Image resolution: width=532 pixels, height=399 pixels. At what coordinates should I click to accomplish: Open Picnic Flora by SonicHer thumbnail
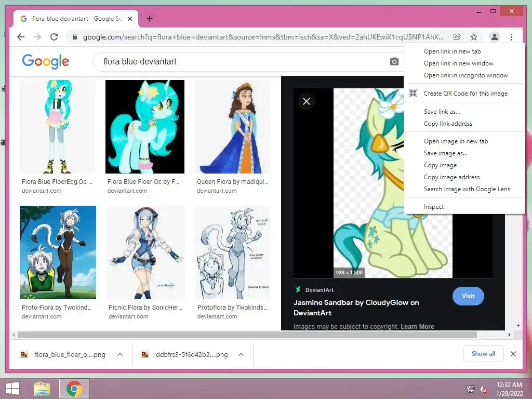point(145,252)
